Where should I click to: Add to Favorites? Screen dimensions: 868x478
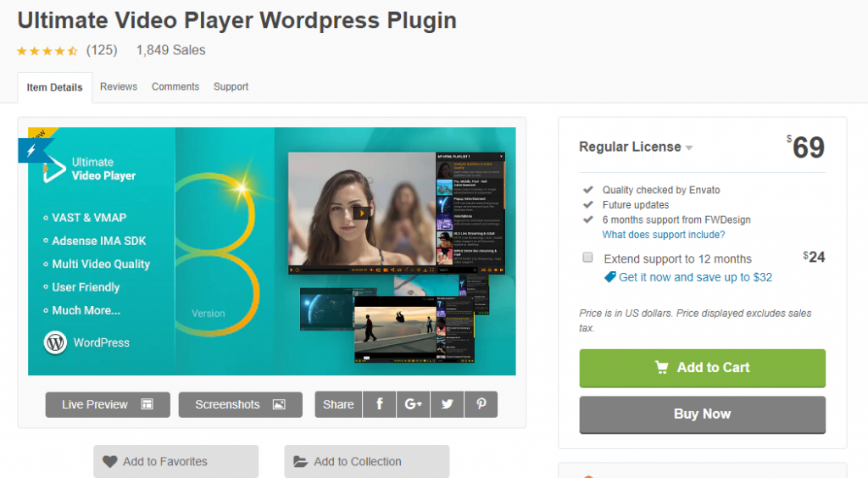click(x=176, y=461)
